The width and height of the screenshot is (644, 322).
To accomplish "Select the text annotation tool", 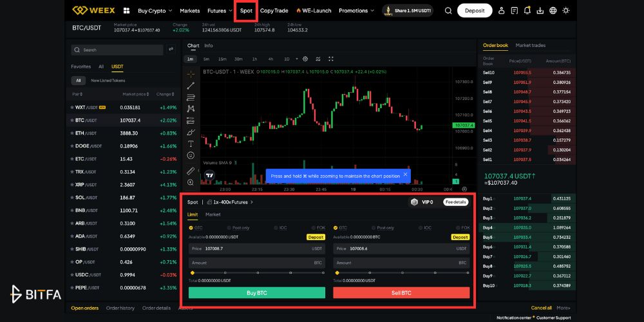I will tap(191, 144).
